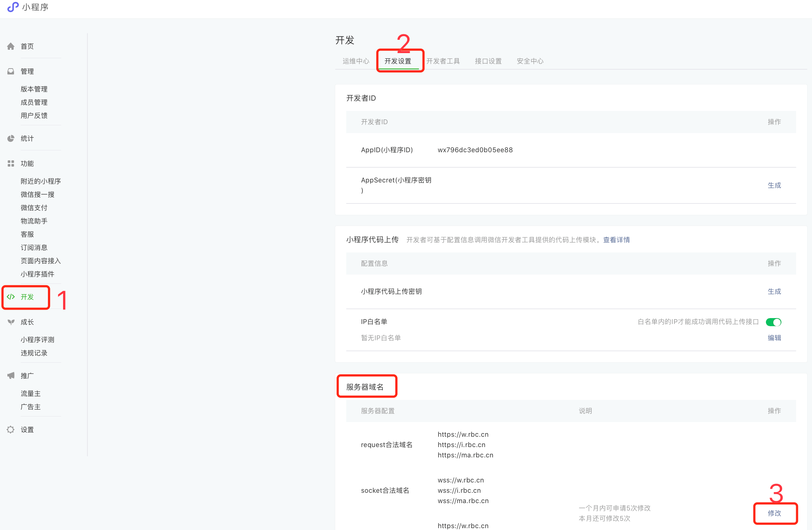The width and height of the screenshot is (812, 530).
Task: Click 修改 to change server domains
Action: (774, 513)
